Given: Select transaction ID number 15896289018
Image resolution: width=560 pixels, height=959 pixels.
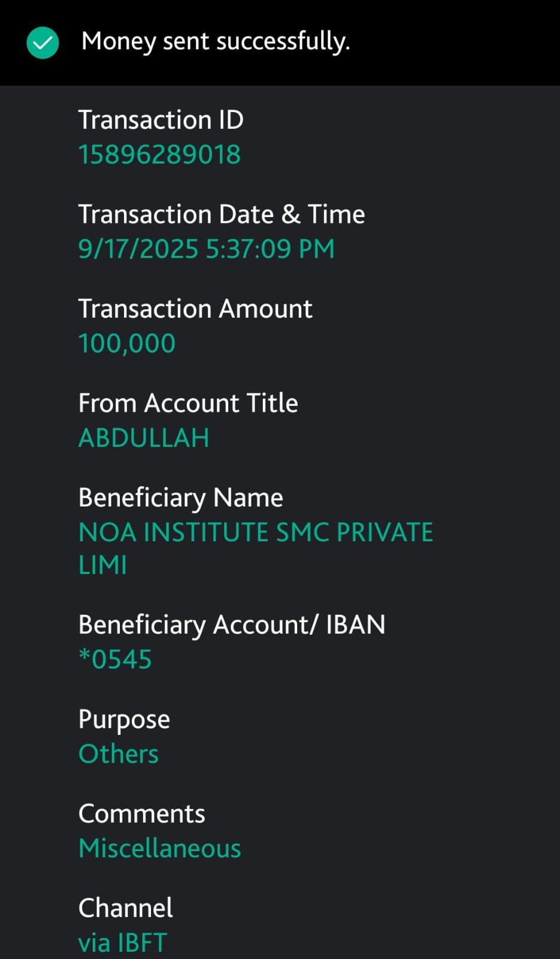Looking at the screenshot, I should point(159,155).
